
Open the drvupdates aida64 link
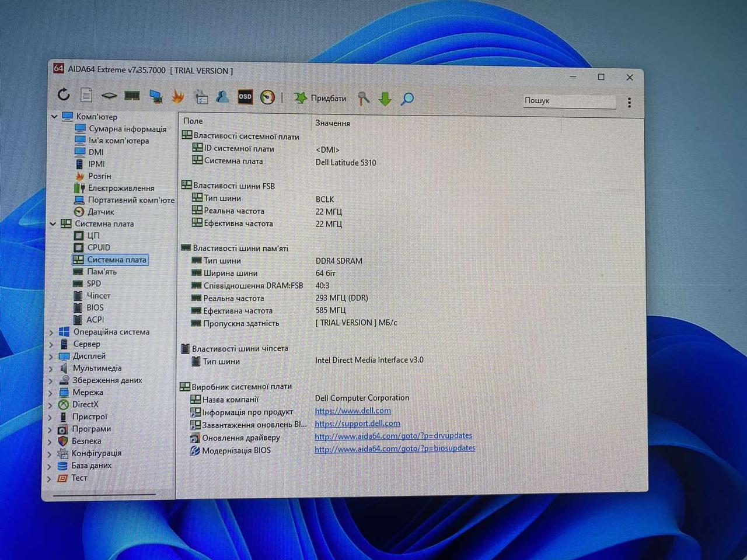coord(393,436)
